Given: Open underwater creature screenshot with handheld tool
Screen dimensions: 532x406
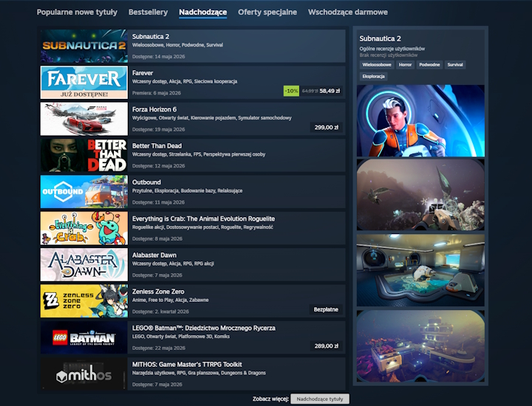Looking at the screenshot, I should coord(420,195).
